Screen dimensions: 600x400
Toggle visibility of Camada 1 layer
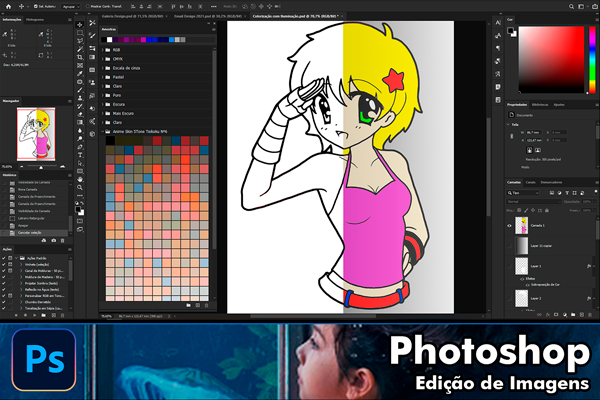[x=509, y=226]
